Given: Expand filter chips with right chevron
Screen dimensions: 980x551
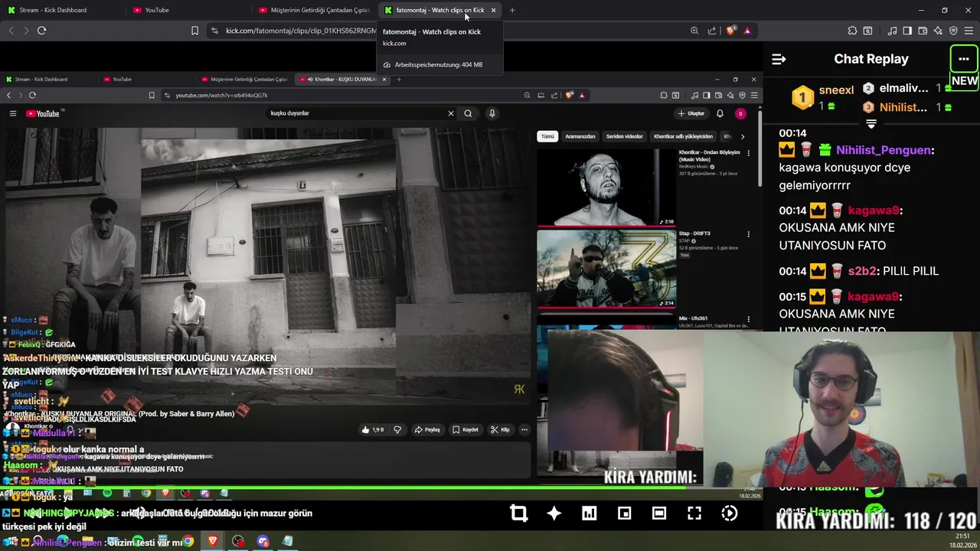Looking at the screenshot, I should coord(742,136).
